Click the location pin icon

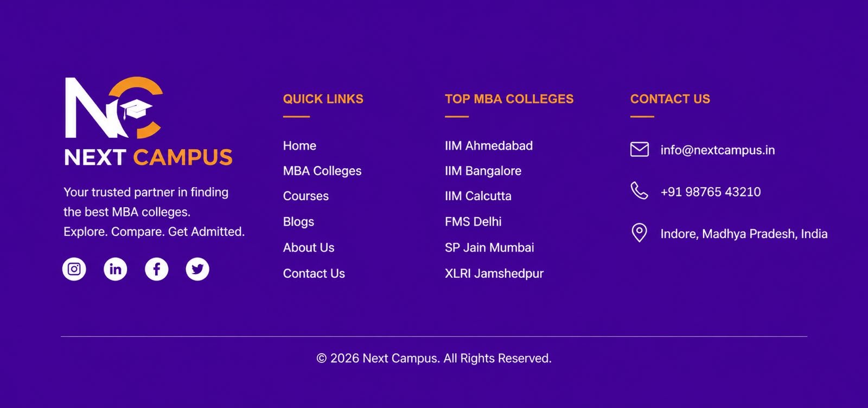click(x=640, y=233)
